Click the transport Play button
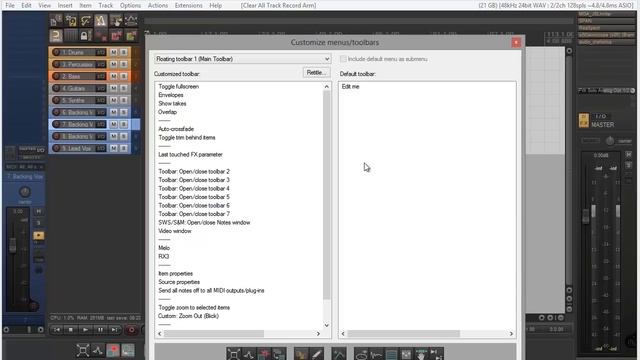The image size is (640, 360). pos(85,329)
